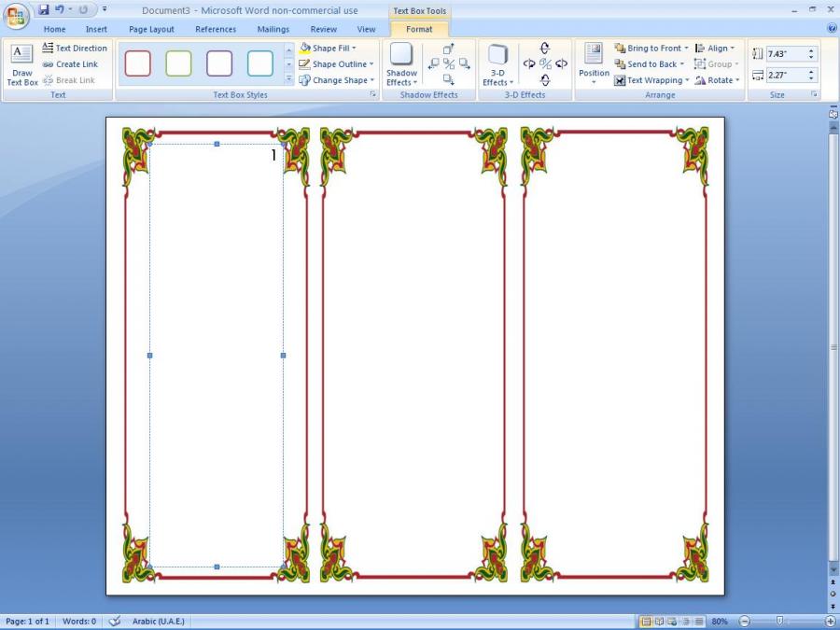Nudge shadow up arrow icon
Screen dimensions: 840x630
(x=449, y=49)
